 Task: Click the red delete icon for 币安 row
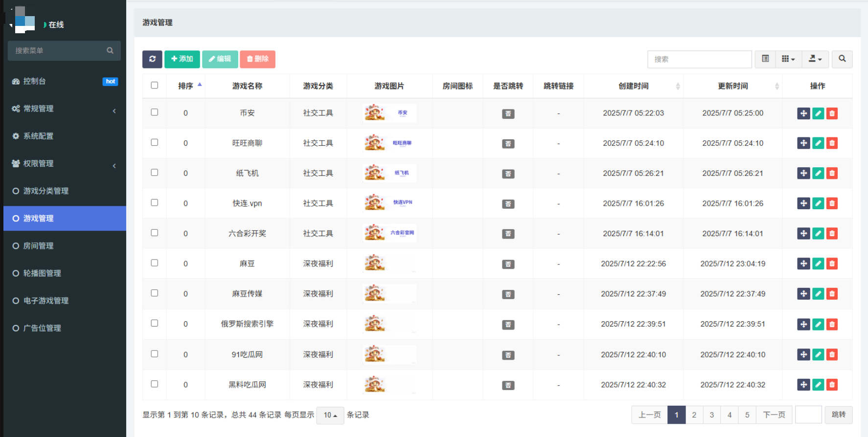[832, 113]
